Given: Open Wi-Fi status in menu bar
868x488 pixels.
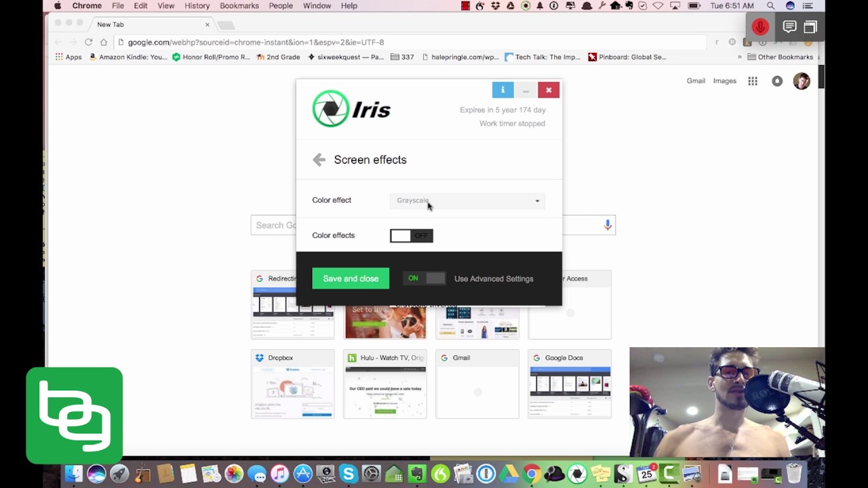Looking at the screenshot, I should 658,5.
